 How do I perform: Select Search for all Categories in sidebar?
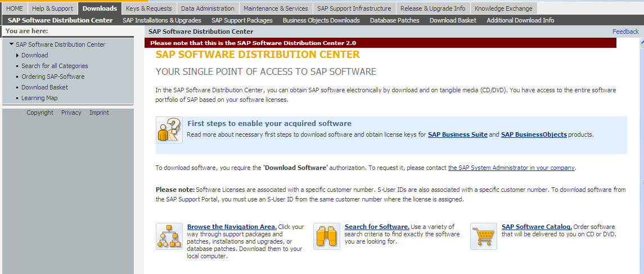coord(55,66)
